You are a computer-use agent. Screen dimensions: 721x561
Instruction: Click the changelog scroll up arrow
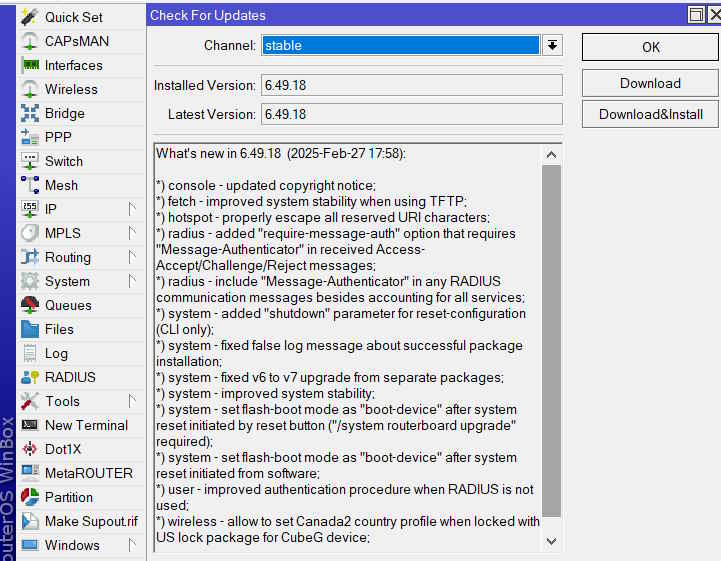[551, 155]
